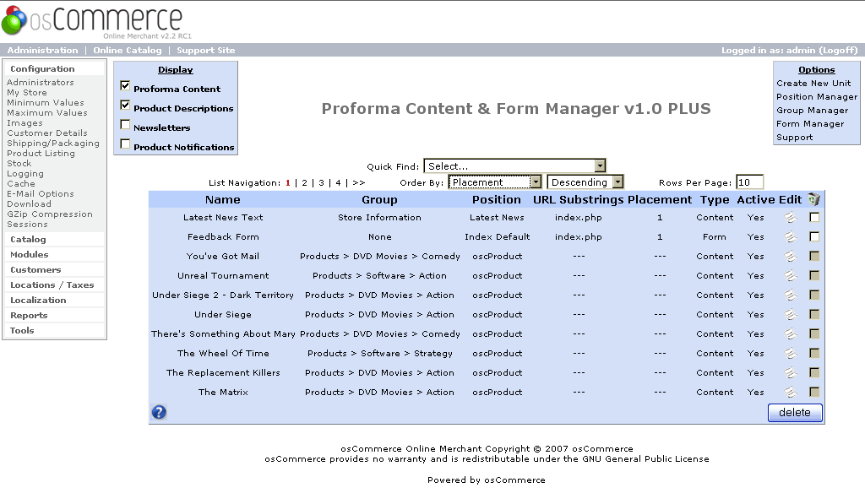Edit The Replacement Killers entry
Screen dimensions: 865x504
coord(791,373)
